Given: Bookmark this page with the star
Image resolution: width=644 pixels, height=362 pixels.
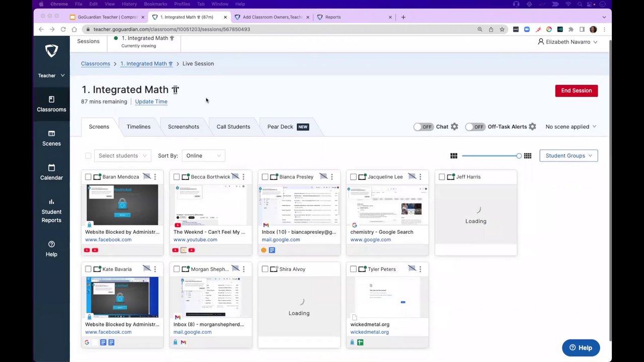Looking at the screenshot, I should (x=502, y=29).
